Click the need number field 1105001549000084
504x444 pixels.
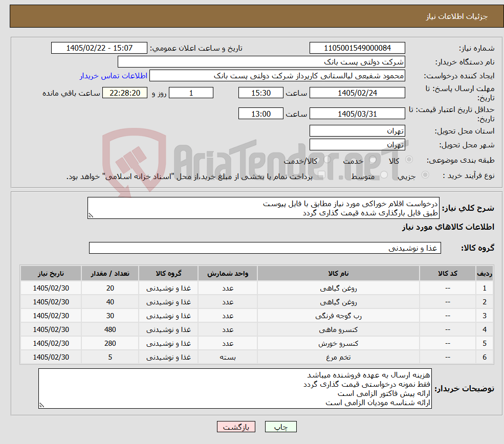coord(357,48)
